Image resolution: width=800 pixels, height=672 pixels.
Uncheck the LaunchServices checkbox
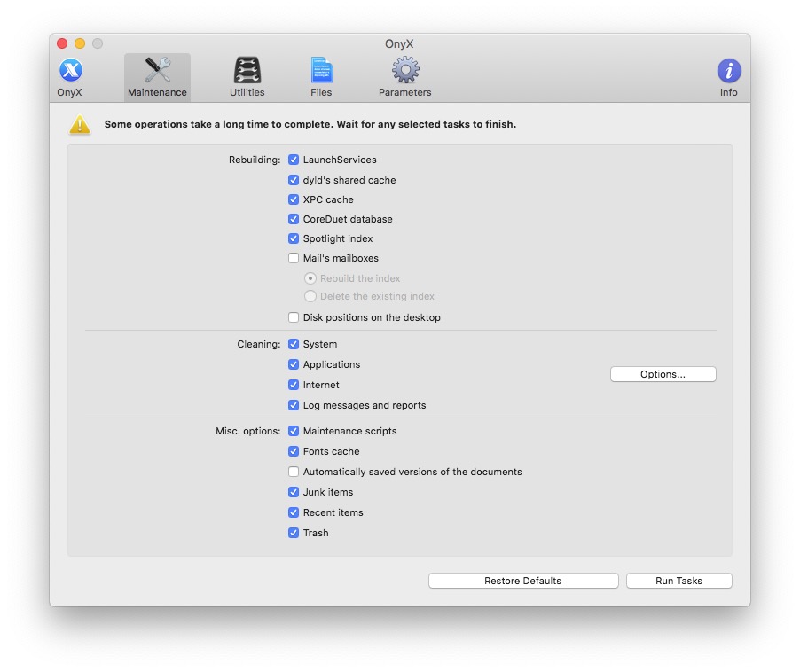click(294, 160)
